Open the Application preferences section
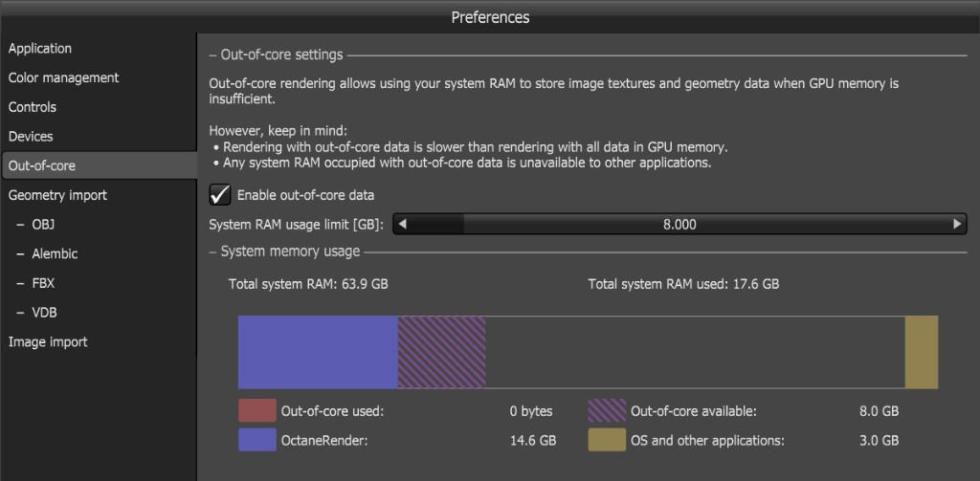The image size is (980, 481). [x=40, y=49]
